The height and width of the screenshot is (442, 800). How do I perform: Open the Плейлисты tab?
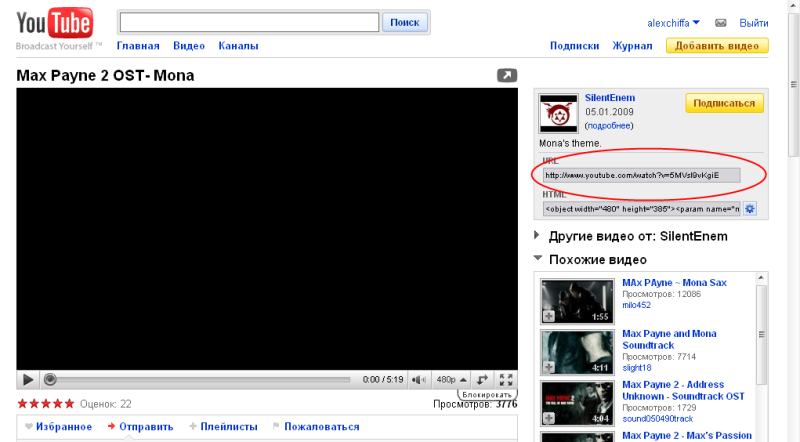(223, 427)
